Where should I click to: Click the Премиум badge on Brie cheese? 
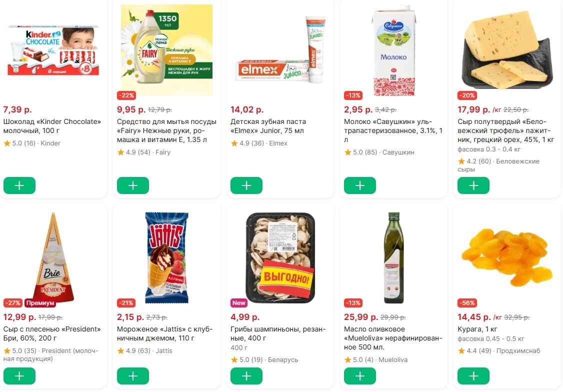(39, 303)
